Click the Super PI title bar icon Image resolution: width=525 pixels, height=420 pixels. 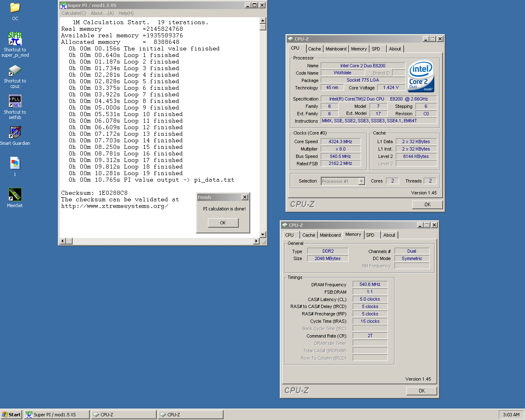63,5
